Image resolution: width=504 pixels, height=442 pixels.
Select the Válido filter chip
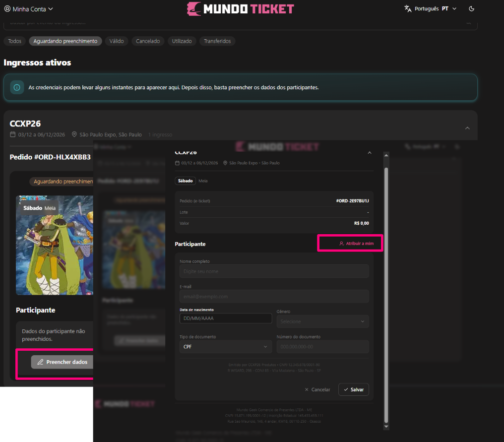(x=117, y=41)
